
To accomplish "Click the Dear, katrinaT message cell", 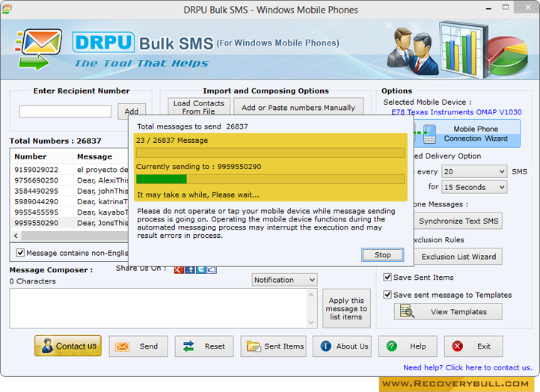I will pos(102,201).
